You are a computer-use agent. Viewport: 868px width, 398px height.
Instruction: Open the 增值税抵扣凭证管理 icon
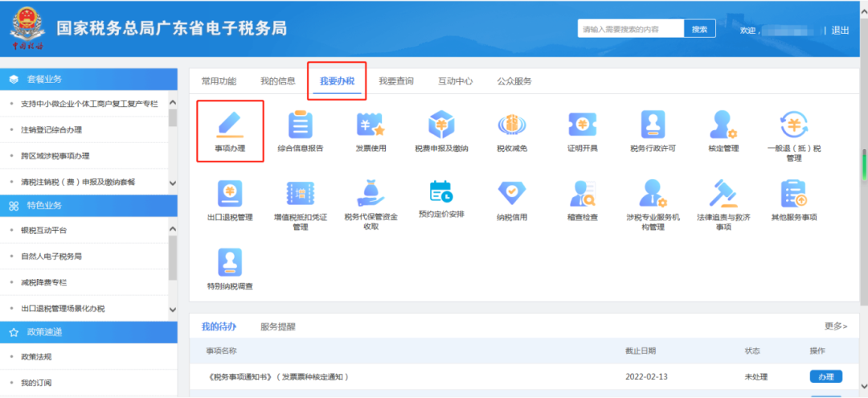tap(301, 194)
